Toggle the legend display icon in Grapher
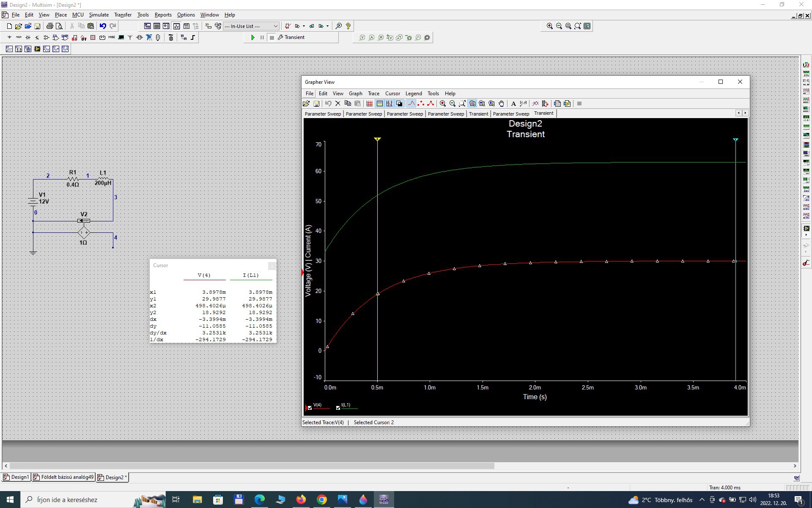 pos(379,104)
